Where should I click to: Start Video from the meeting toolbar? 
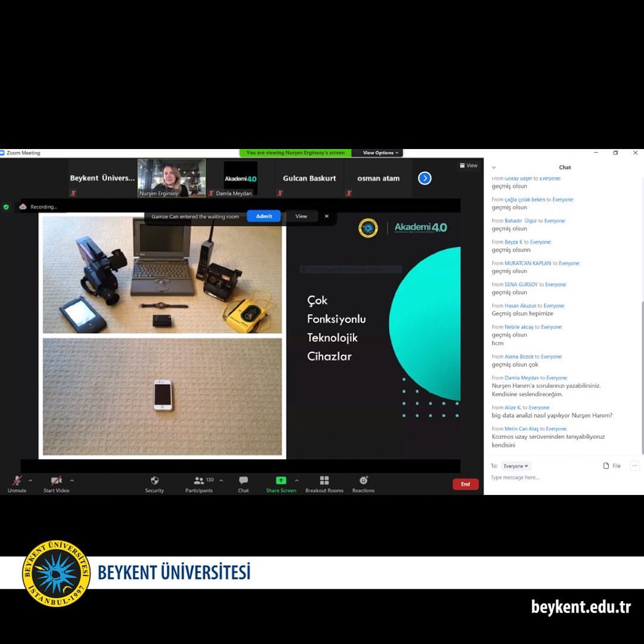[x=56, y=484]
